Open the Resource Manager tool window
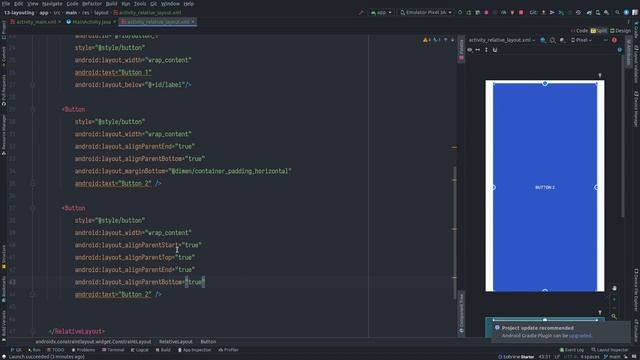Viewport: 640px width, 360px height. pos(3,135)
